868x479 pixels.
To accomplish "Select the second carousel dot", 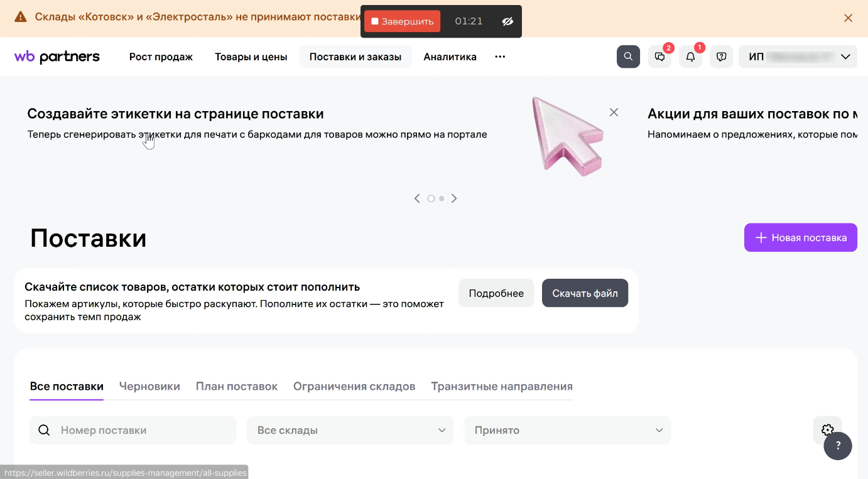I will coord(442,198).
